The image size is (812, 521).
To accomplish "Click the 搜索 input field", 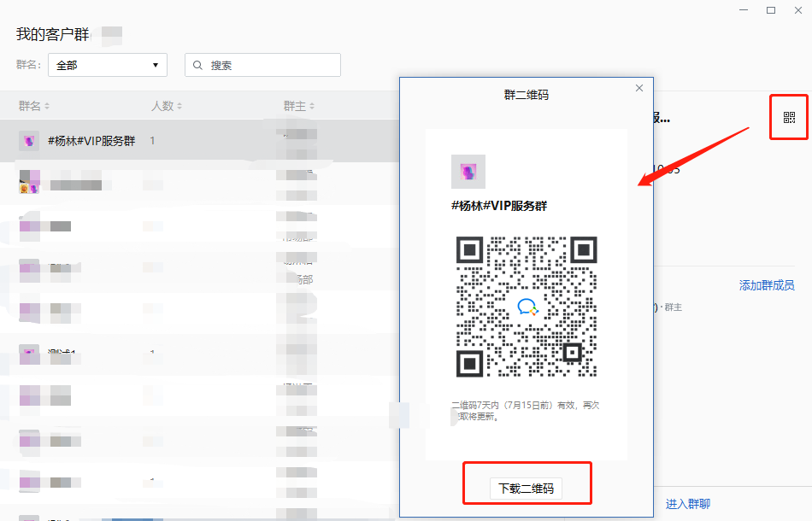I will tap(262, 65).
